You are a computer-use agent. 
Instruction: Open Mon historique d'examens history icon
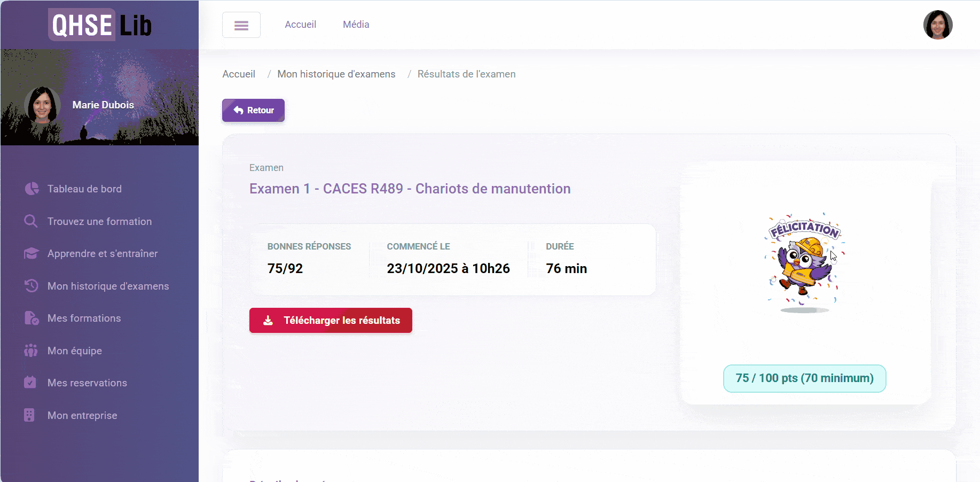tap(32, 286)
